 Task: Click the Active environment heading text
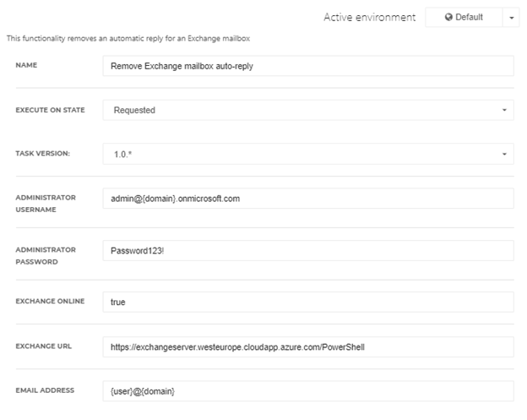(370, 17)
